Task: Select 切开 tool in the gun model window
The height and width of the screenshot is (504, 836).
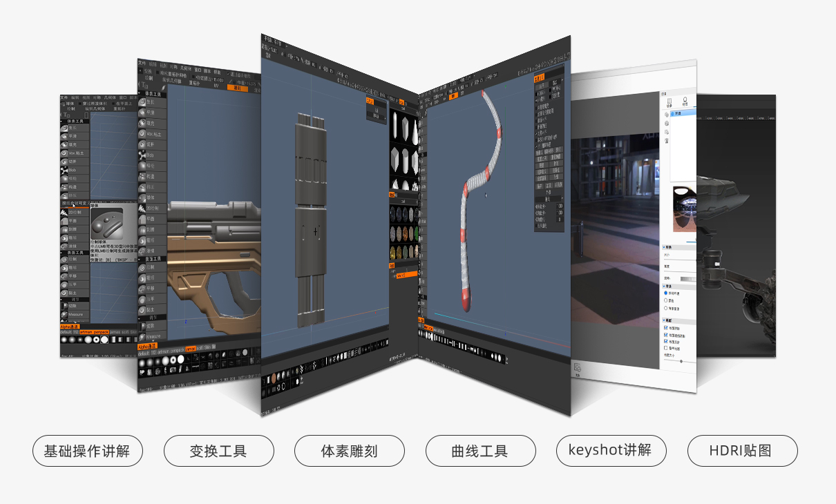Action: pos(152,144)
